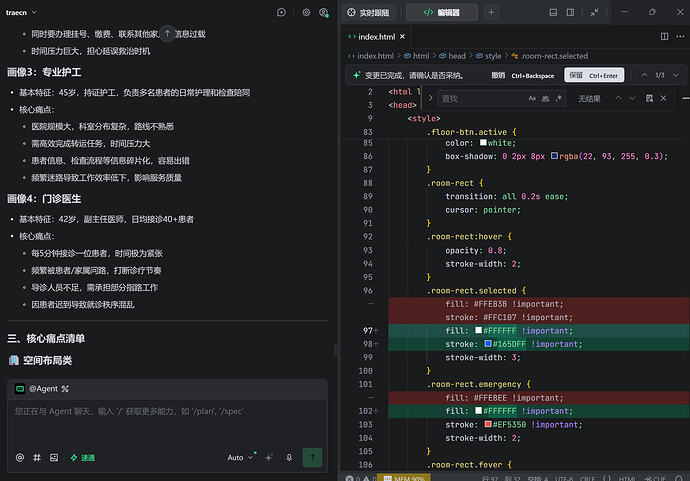Close the find widget

664,98
